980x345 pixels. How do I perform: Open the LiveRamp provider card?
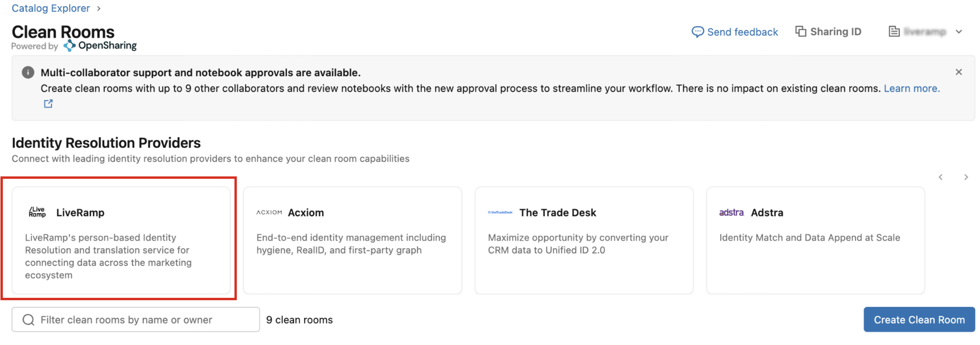(121, 240)
